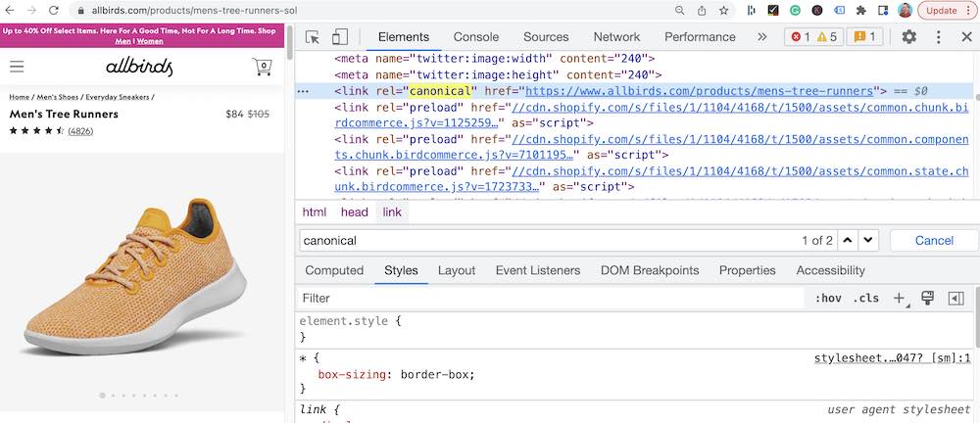Open the Styles pane tab

pyautogui.click(x=401, y=270)
